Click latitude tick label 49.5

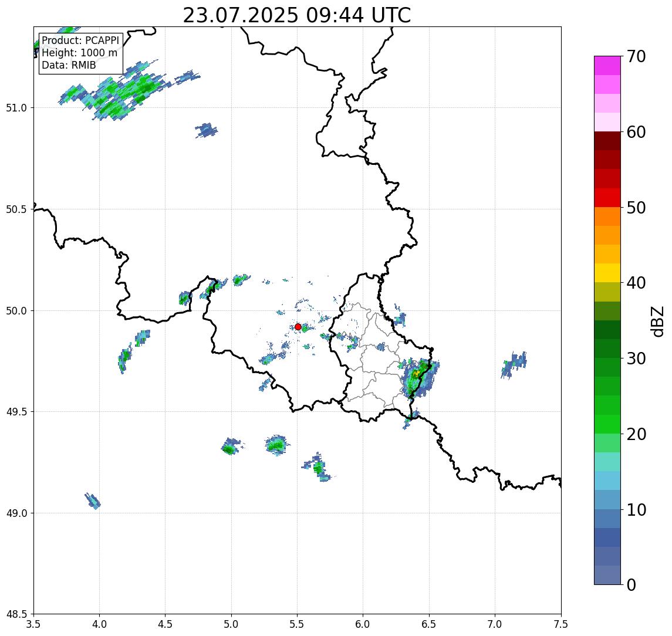16,412
